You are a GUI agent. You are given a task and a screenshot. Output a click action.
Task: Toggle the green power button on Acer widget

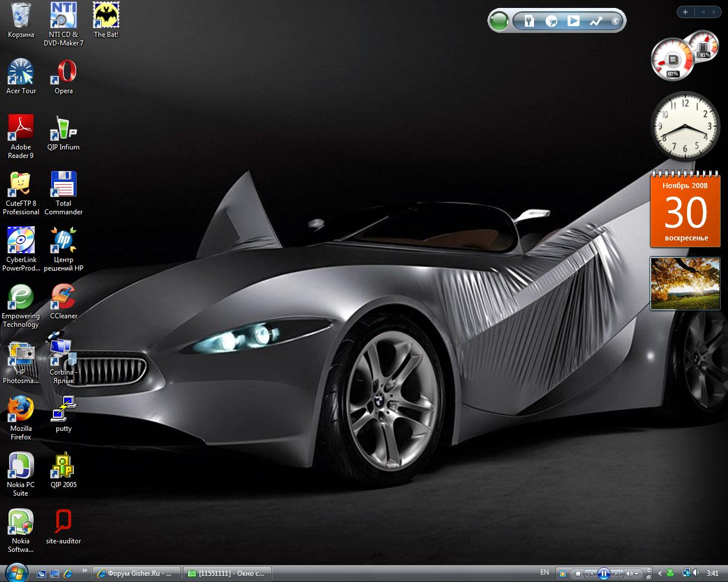(x=499, y=22)
